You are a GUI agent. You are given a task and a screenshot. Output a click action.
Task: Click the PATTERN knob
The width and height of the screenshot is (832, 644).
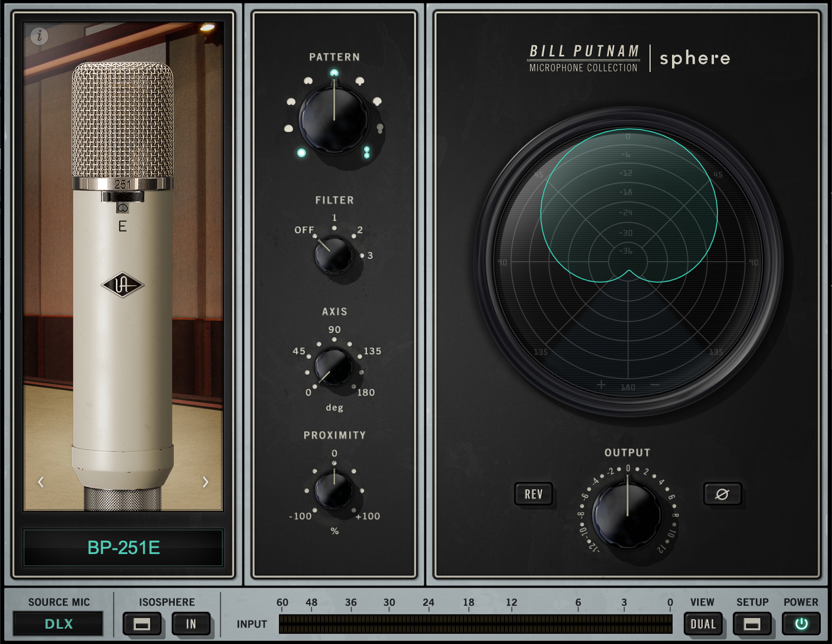(x=334, y=119)
